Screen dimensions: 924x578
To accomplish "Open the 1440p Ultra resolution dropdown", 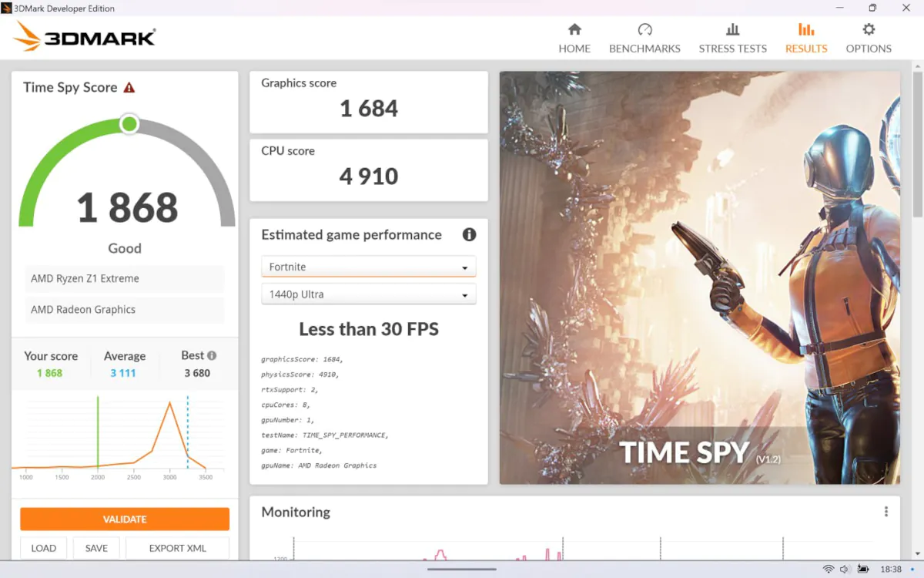I will tap(369, 294).
